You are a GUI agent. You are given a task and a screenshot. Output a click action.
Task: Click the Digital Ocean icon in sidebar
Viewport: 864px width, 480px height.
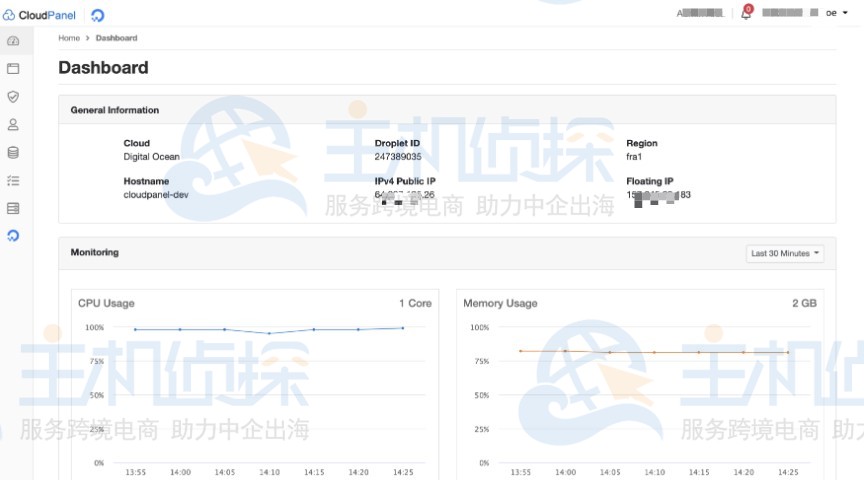click(x=13, y=236)
